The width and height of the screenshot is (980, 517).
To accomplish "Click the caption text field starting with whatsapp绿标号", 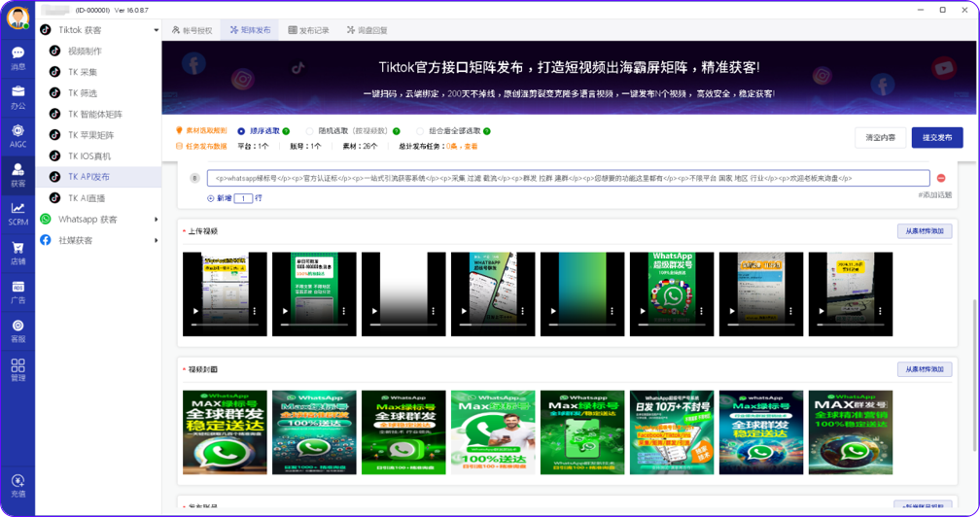I will [568, 178].
